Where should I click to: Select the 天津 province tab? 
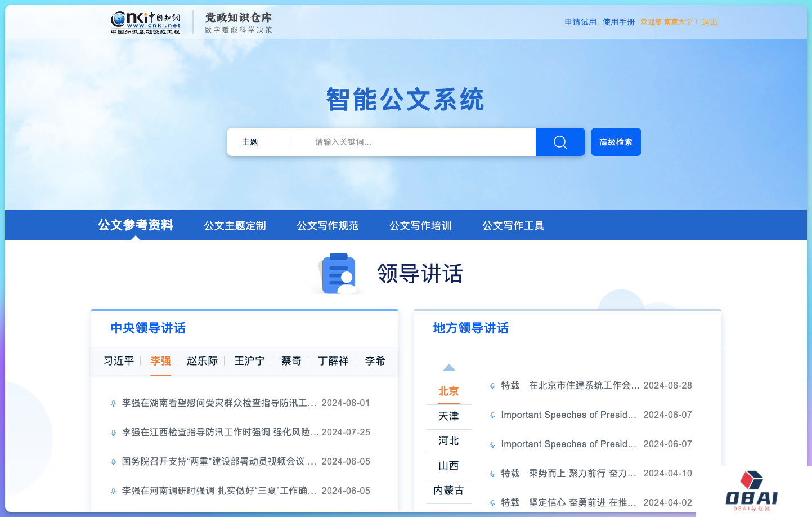(448, 416)
